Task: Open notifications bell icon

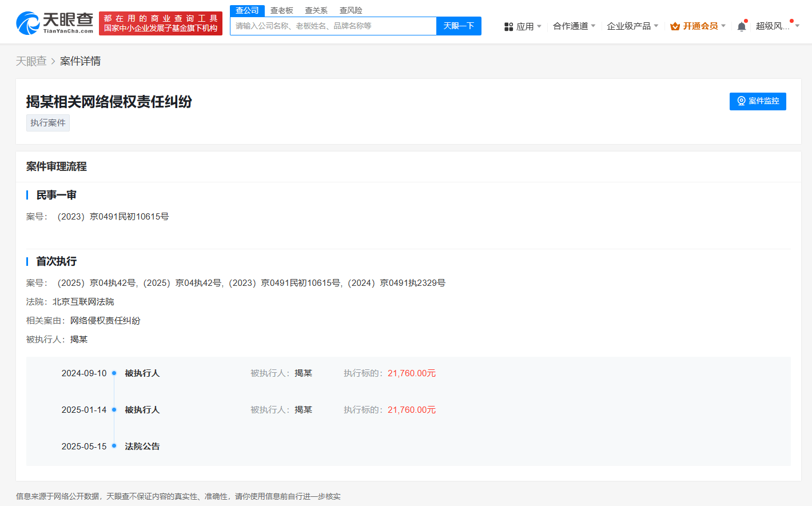Action: pos(742,26)
